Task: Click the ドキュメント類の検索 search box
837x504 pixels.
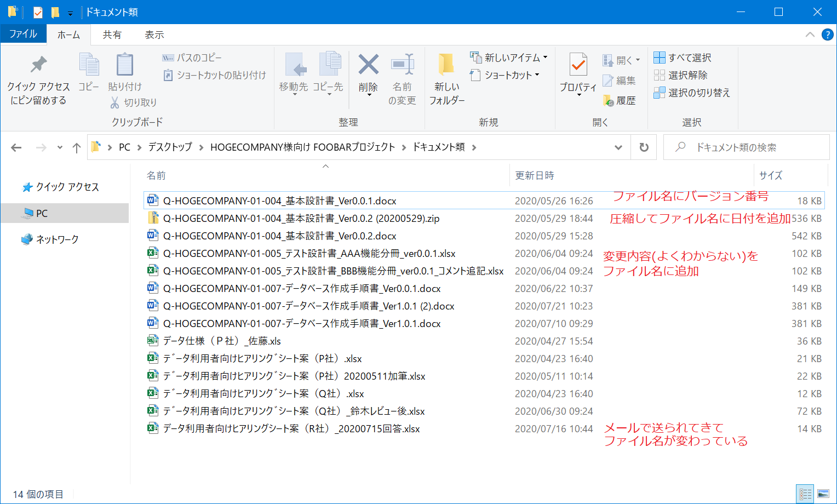Action: (x=746, y=147)
